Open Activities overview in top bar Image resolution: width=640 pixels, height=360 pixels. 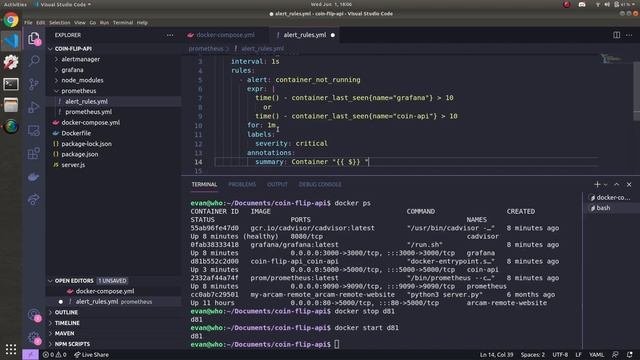click(15, 4)
